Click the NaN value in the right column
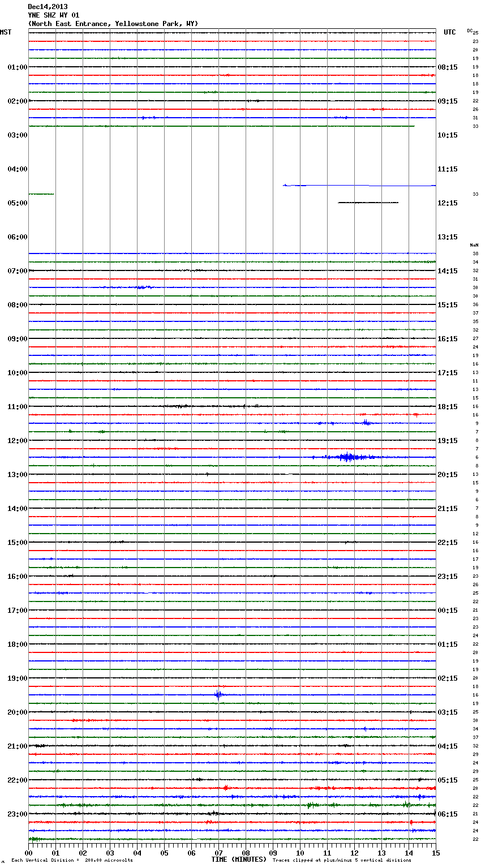481x868 pixels. click(474, 245)
